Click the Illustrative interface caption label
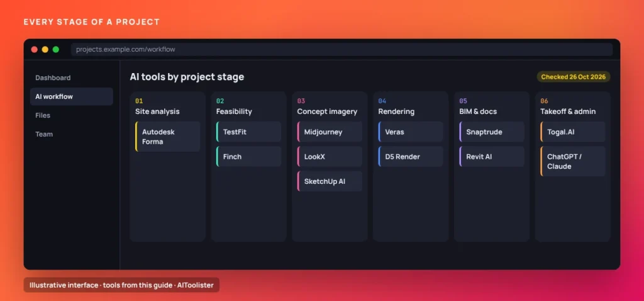 (121, 285)
